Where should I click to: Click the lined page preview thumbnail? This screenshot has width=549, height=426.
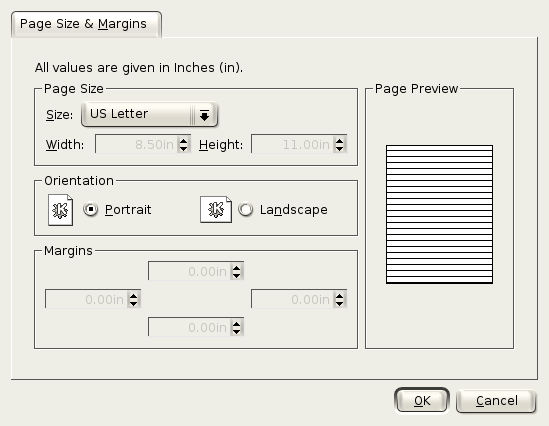pos(439,214)
